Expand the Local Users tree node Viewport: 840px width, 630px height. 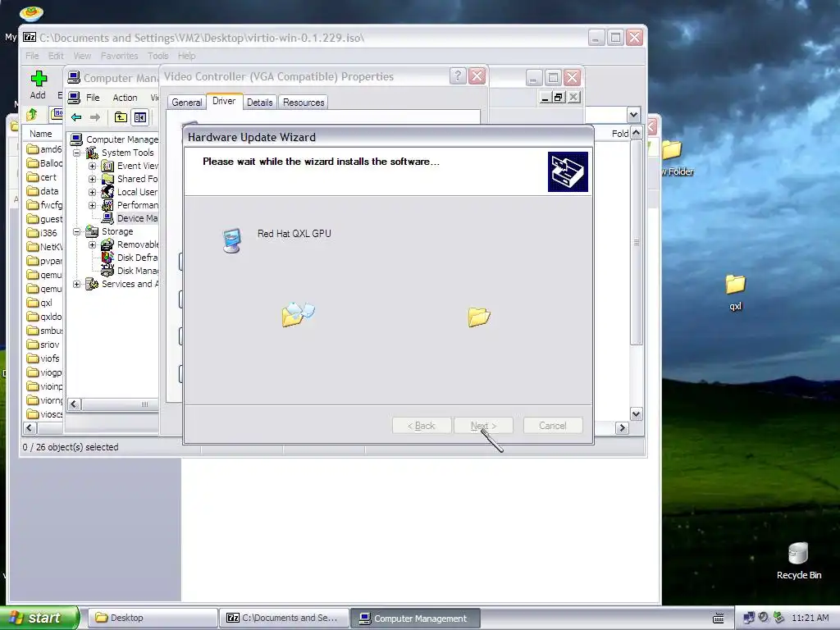(92, 192)
